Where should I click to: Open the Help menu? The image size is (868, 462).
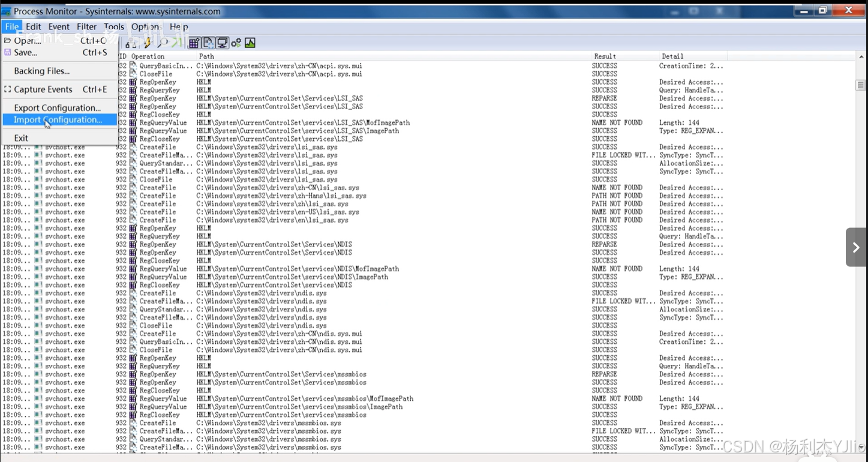click(x=179, y=26)
